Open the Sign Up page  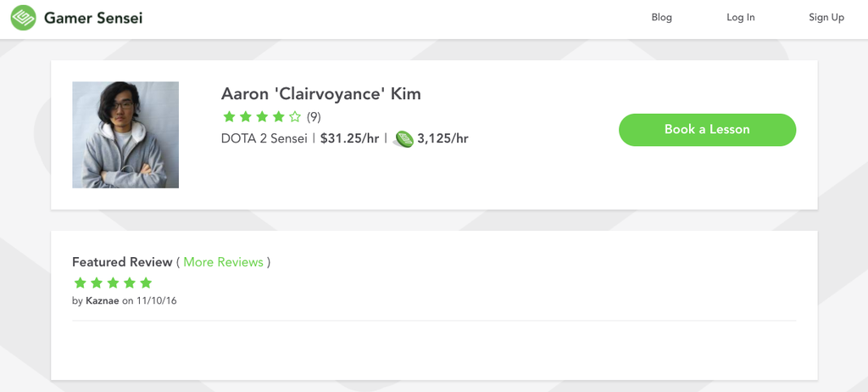point(826,18)
